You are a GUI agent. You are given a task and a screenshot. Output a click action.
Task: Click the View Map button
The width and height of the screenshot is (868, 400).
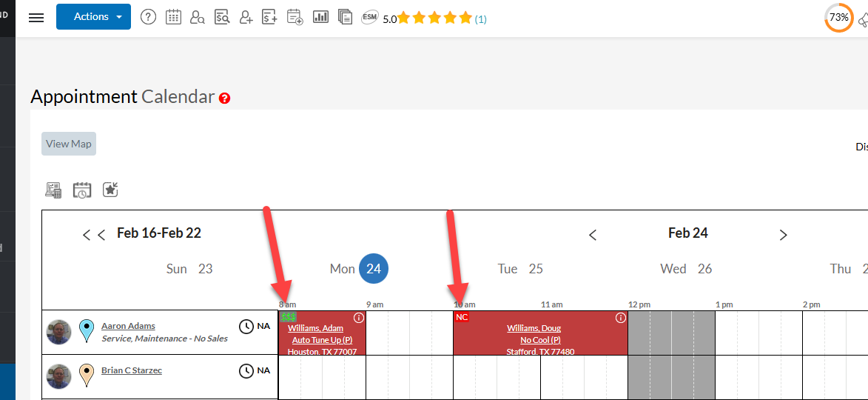[69, 144]
